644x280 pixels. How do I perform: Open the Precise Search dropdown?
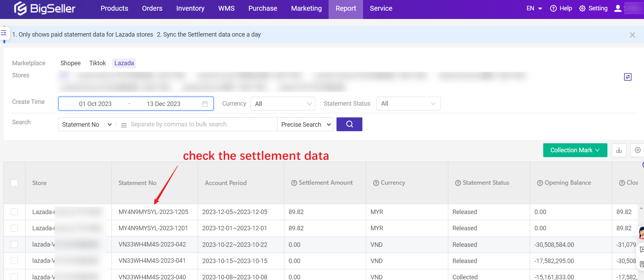click(x=305, y=124)
